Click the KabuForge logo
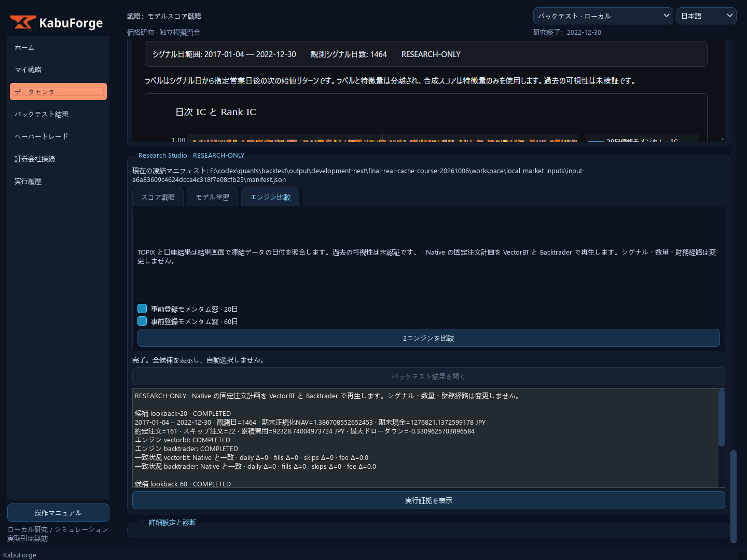This screenshot has height=560, width=747. coord(56,22)
